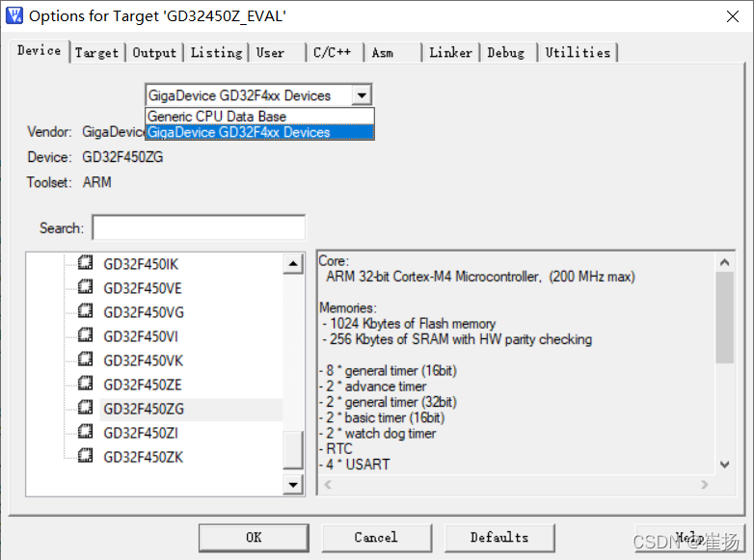Select GD32F450VK device entry
754x560 pixels.
[x=144, y=360]
